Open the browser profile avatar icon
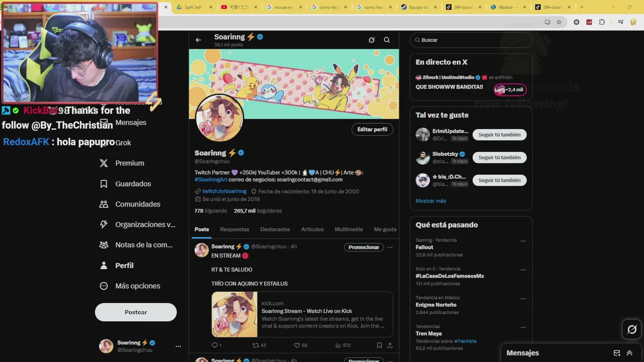This screenshot has height=362, width=644. [x=633, y=22]
